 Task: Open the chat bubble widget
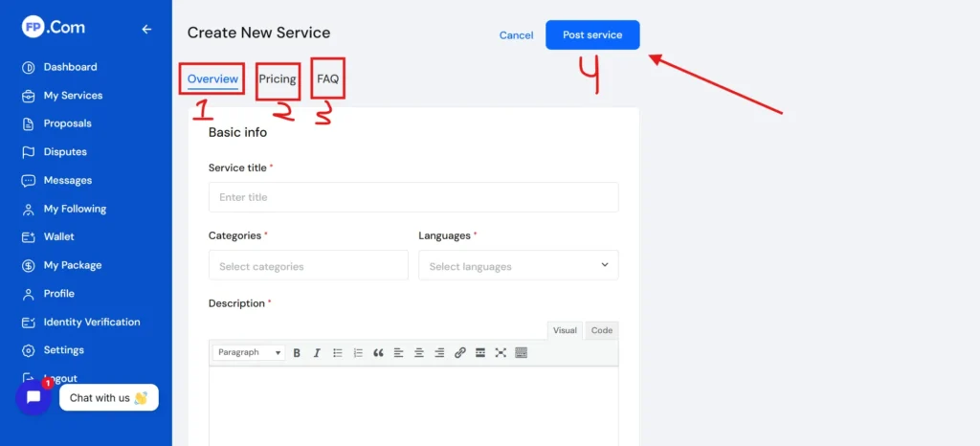pyautogui.click(x=33, y=397)
